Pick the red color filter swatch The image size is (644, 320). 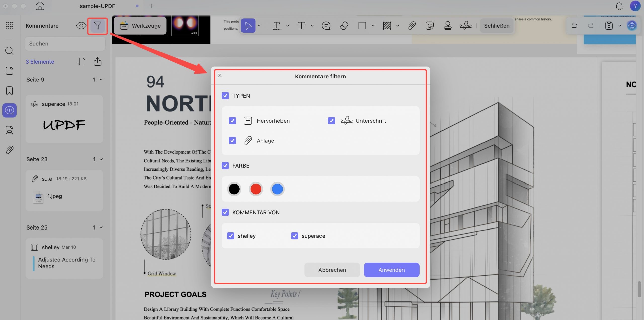point(256,189)
